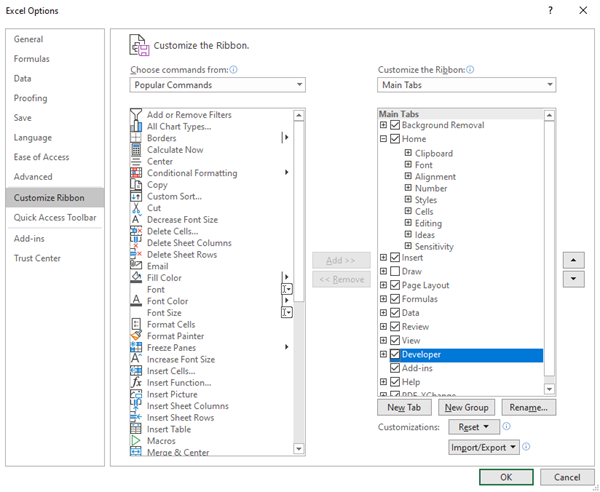This screenshot has width=600, height=492.
Task: Click the Center alignment icon
Action: click(136, 161)
